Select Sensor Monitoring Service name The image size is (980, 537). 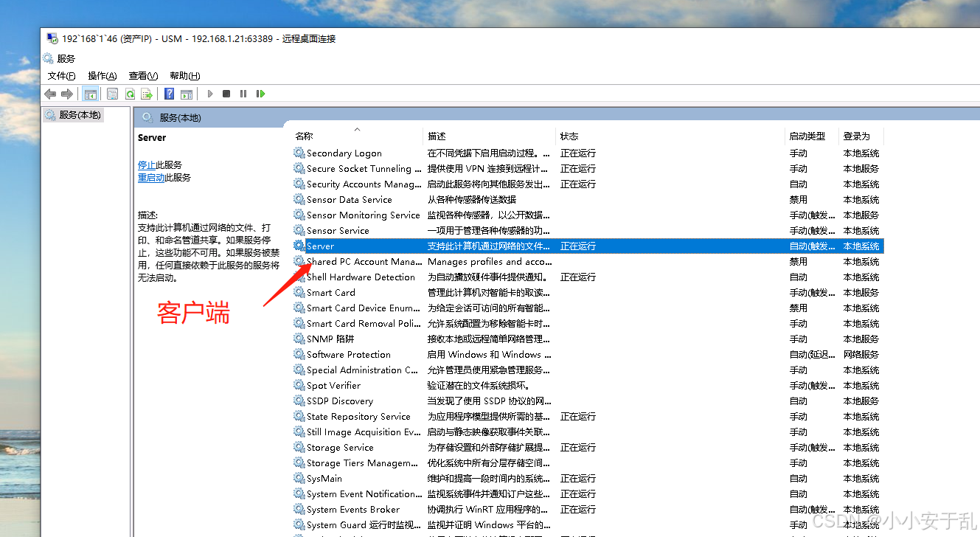tap(364, 215)
